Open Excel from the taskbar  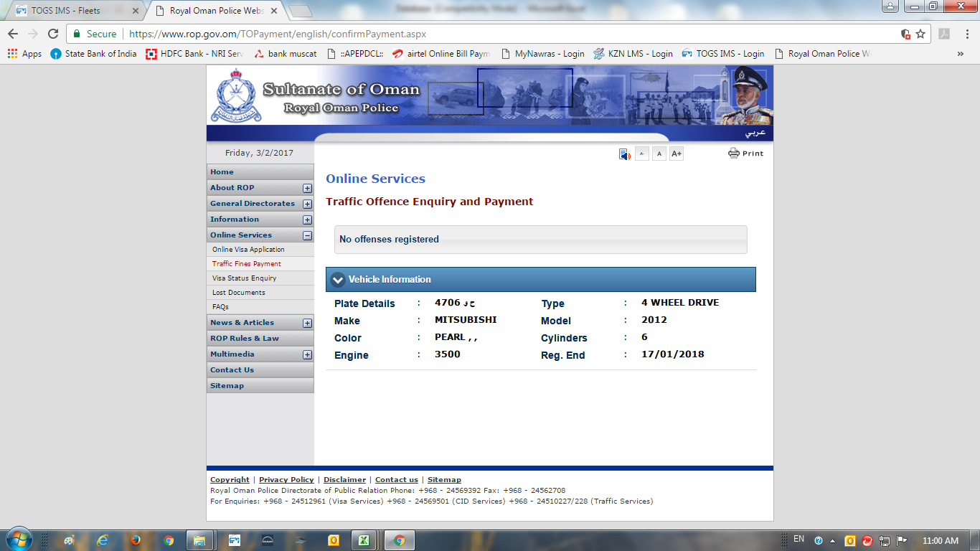click(364, 540)
